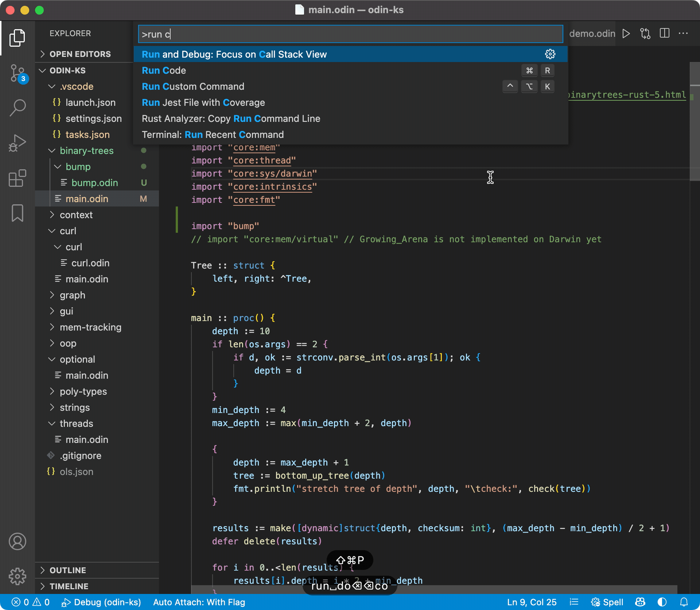The height and width of the screenshot is (610, 700).
Task: Click Copilot status icon in status bar
Action: [641, 602]
